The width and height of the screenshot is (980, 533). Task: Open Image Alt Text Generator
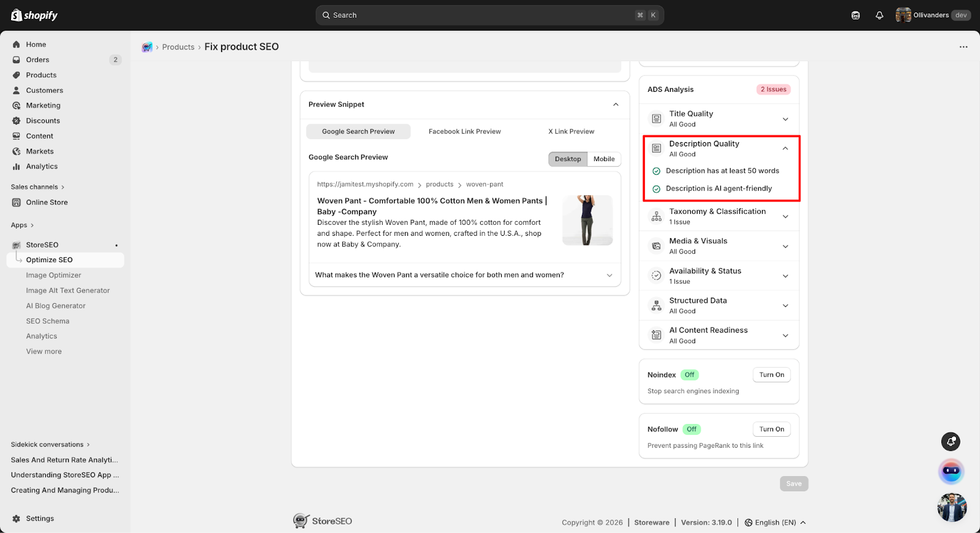click(68, 290)
